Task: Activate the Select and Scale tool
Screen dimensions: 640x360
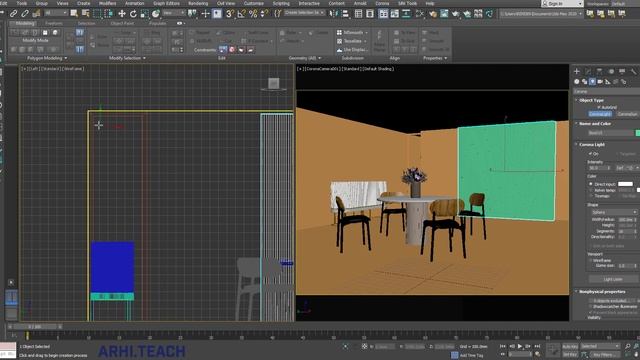Action: point(144,13)
